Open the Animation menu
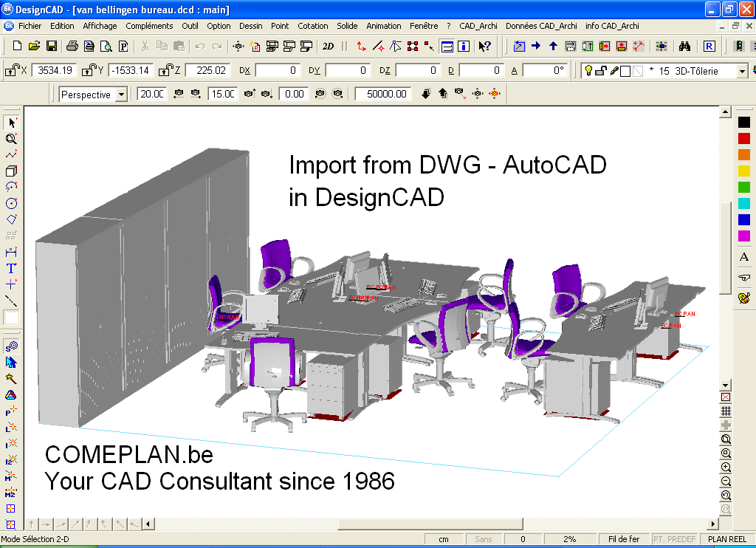Image resolution: width=756 pixels, height=548 pixels. click(383, 26)
